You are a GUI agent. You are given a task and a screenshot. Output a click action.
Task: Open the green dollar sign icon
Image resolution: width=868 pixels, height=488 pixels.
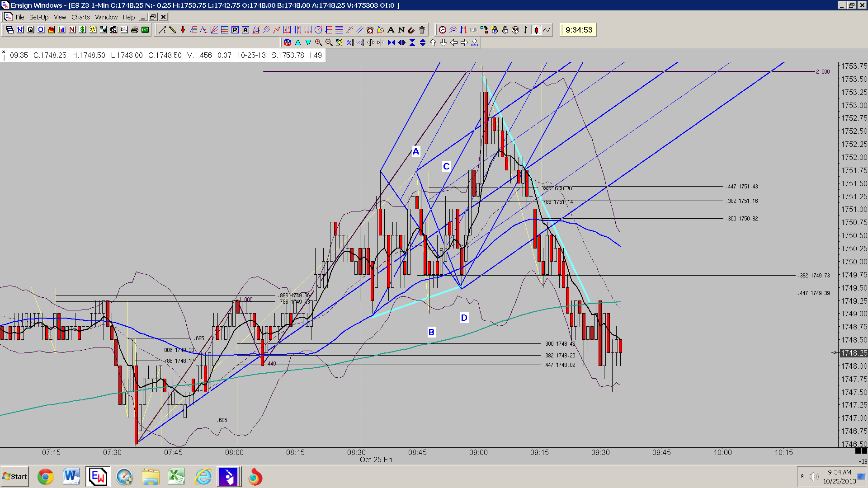point(82,30)
